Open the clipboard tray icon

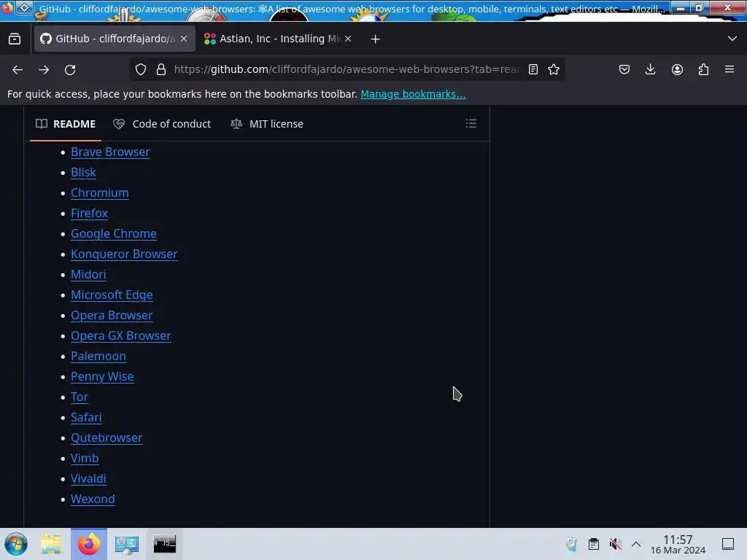[x=594, y=544]
